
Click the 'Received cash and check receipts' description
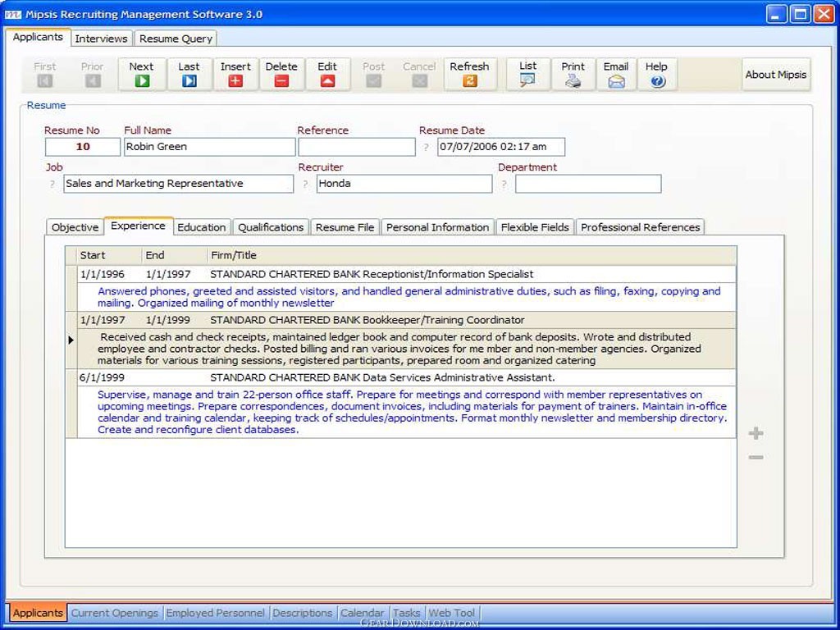click(x=399, y=349)
